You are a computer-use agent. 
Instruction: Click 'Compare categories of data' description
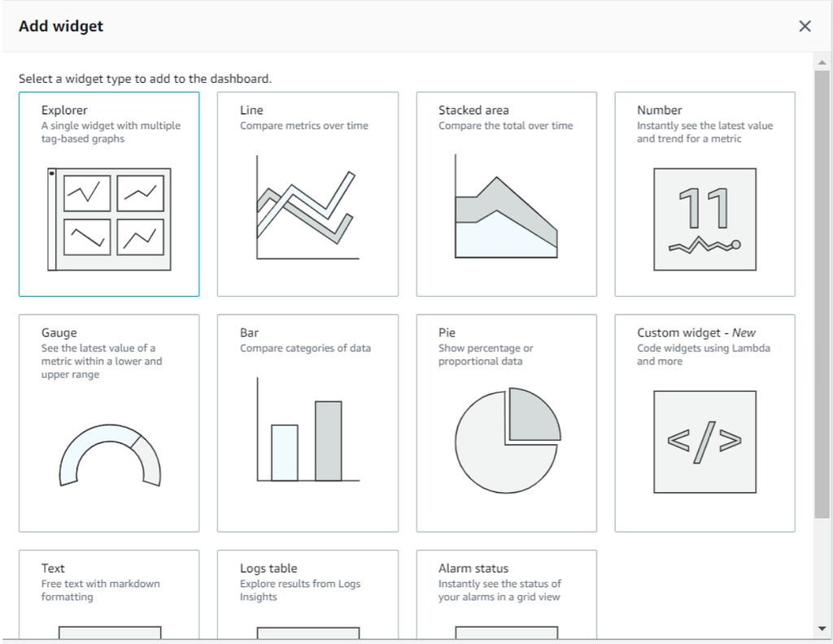point(305,348)
